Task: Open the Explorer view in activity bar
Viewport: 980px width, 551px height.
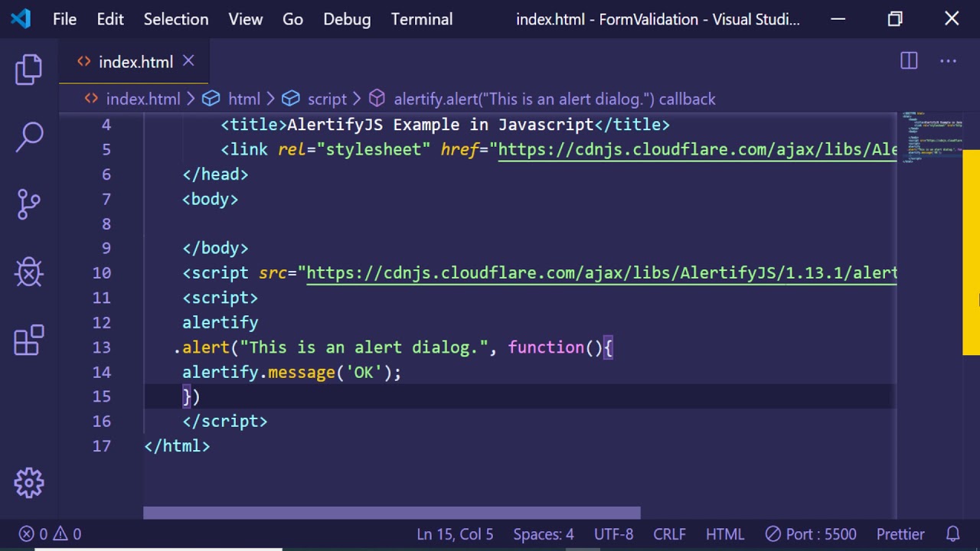Action: 29,70
